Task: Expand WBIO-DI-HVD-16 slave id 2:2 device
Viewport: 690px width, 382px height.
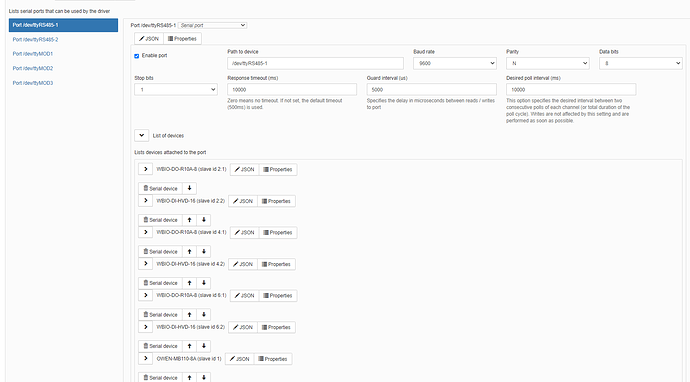Action: 145,201
